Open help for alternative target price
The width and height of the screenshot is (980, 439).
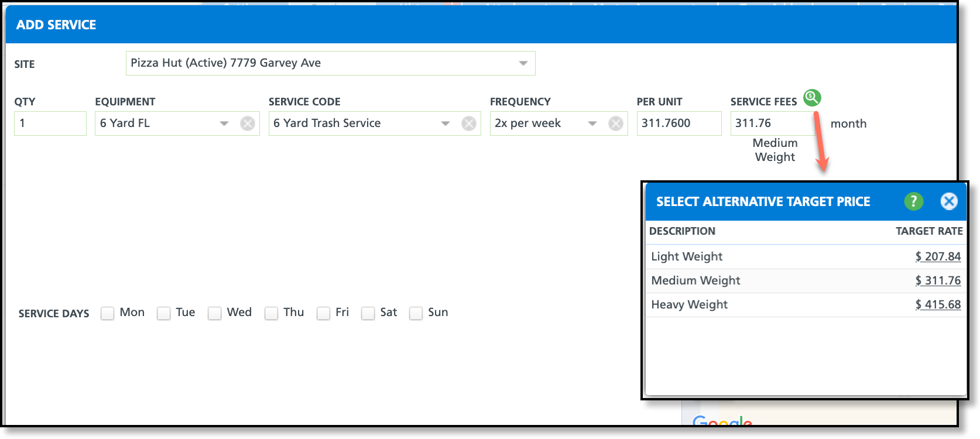(913, 201)
